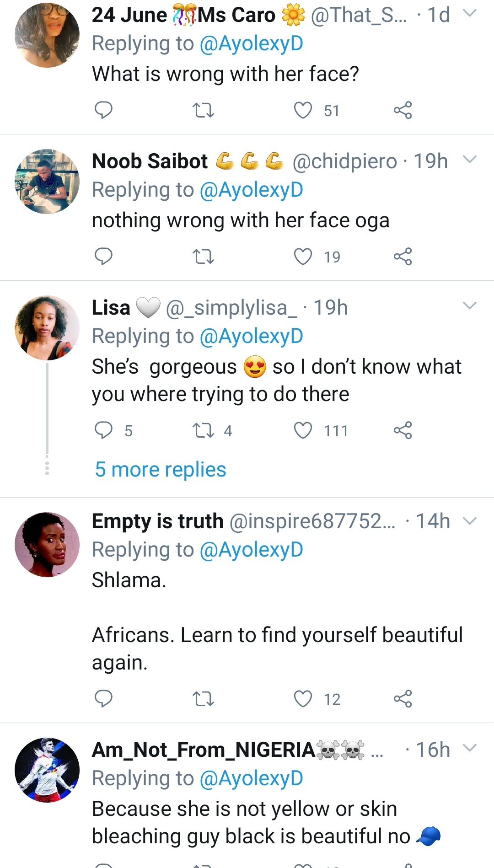Open dropdown arrow on Ms Caro's tweet
The height and width of the screenshot is (868, 494).
coord(470,13)
